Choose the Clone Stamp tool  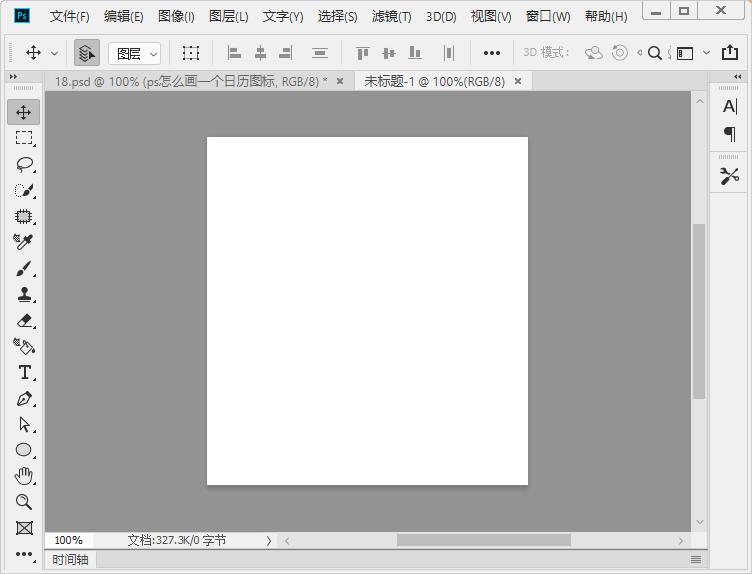point(24,294)
